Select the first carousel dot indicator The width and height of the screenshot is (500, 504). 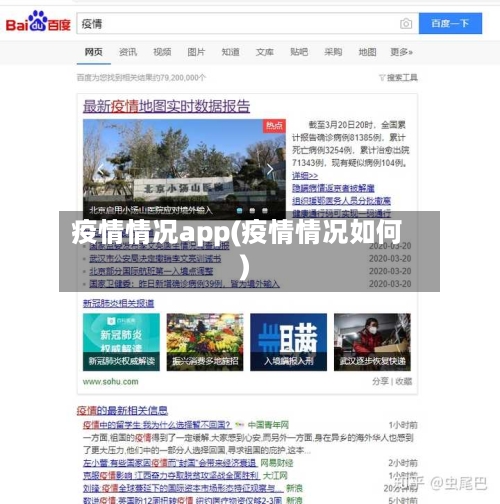point(239,211)
